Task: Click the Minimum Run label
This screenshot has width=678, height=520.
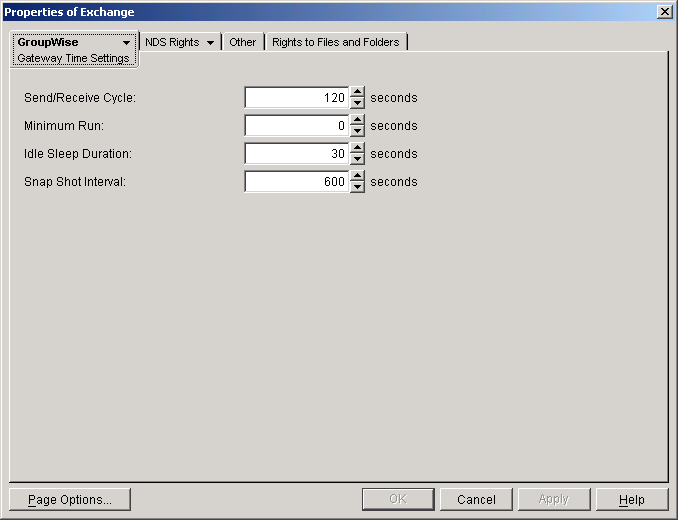Action: [x=64, y=126]
